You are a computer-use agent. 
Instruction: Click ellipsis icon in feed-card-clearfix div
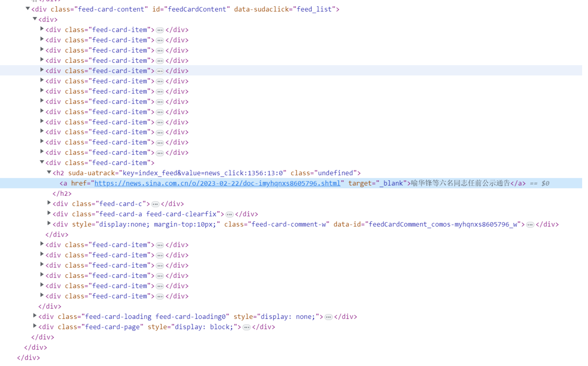[x=229, y=215]
